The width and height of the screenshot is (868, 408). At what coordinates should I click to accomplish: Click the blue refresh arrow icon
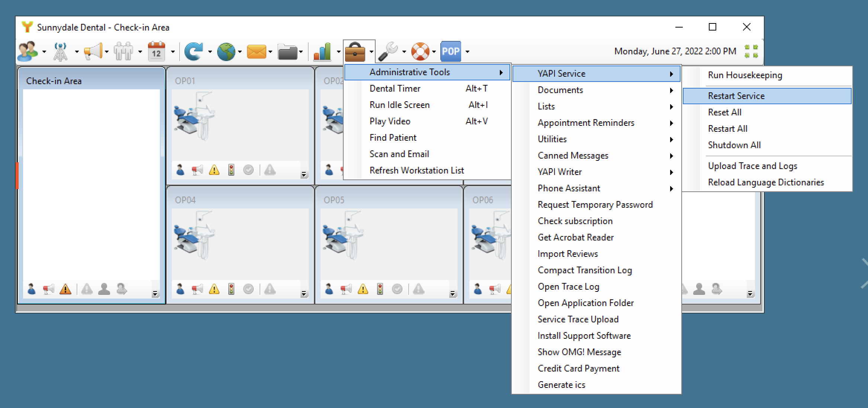[x=194, y=51]
